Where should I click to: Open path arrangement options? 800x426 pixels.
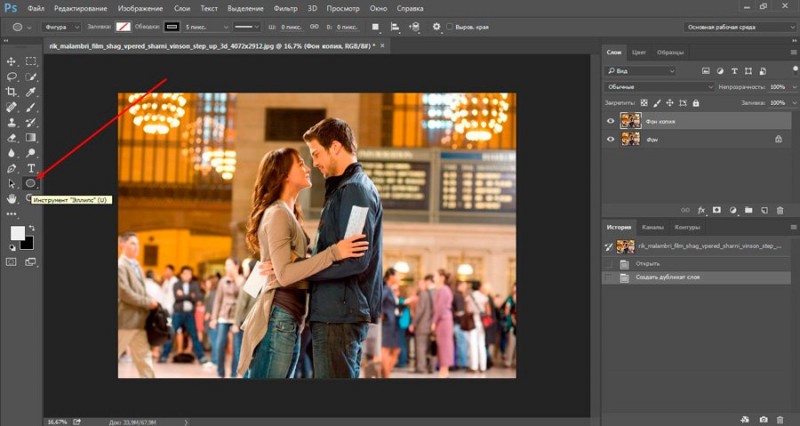(414, 27)
